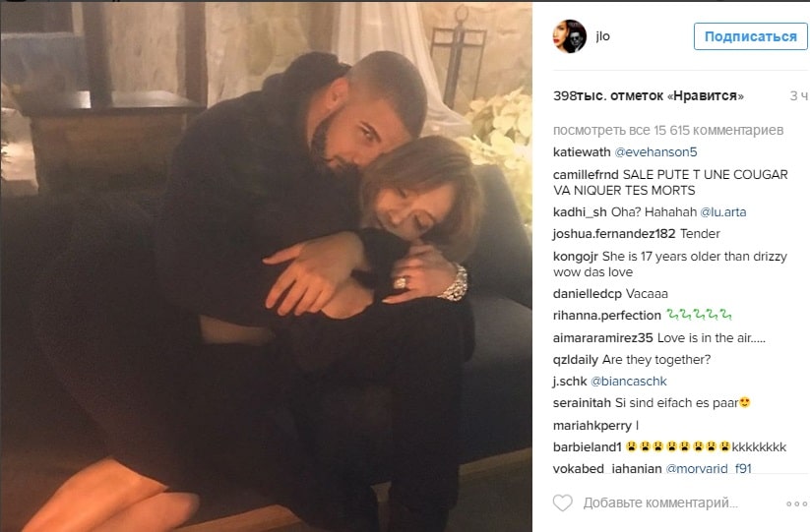The width and height of the screenshot is (810, 532).
Task: Click the heart like icon
Action: point(563,502)
